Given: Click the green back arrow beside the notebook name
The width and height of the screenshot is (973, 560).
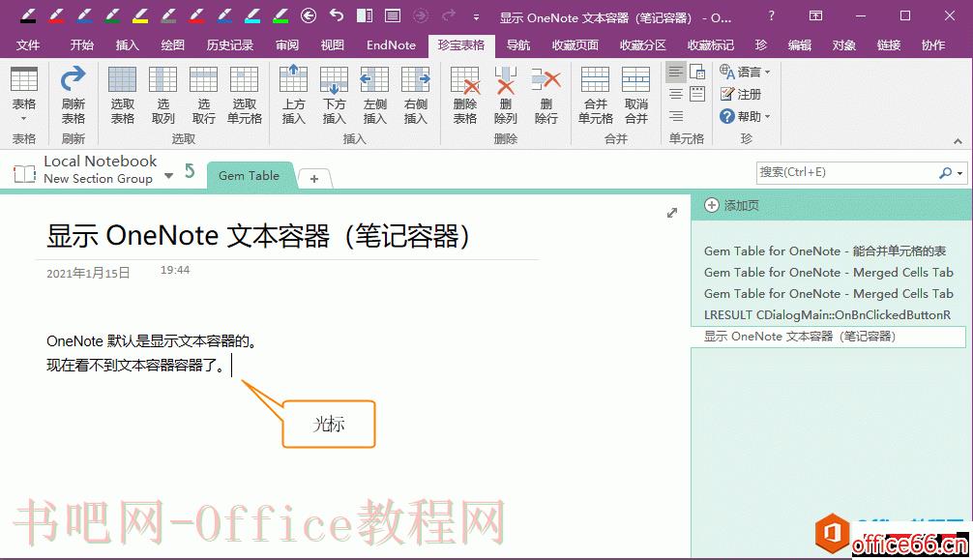Looking at the screenshot, I should 190,171.
